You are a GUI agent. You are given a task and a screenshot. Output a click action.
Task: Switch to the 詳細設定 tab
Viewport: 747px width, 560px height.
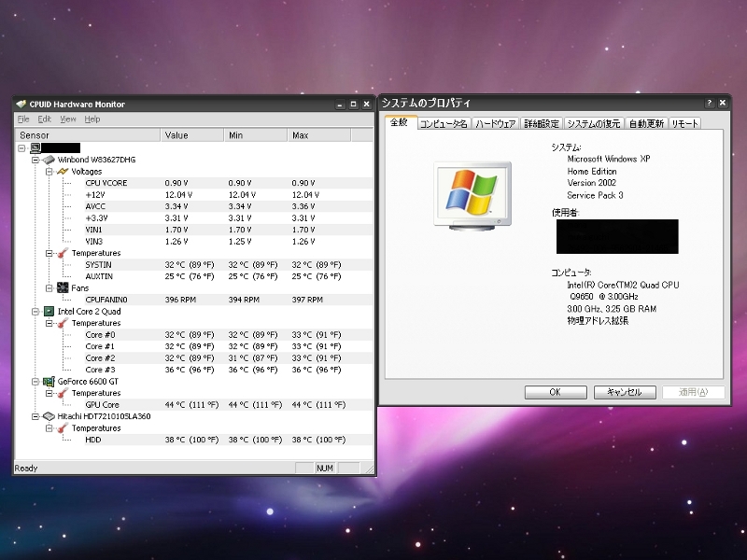coord(542,124)
